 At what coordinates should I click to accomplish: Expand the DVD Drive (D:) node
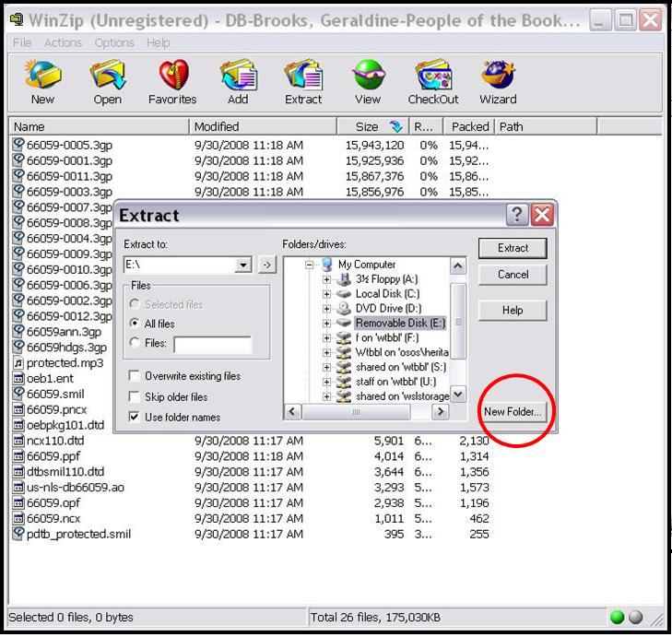(x=326, y=309)
